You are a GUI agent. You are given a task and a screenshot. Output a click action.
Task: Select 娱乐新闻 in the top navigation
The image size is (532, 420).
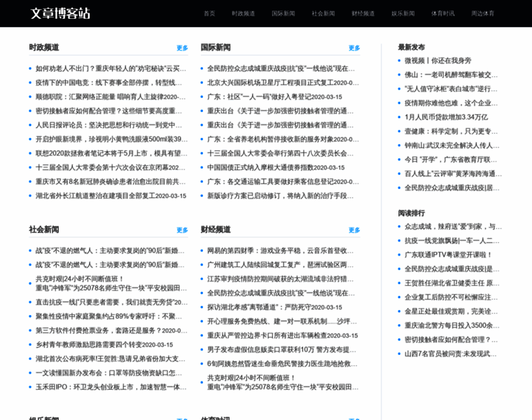tap(403, 13)
